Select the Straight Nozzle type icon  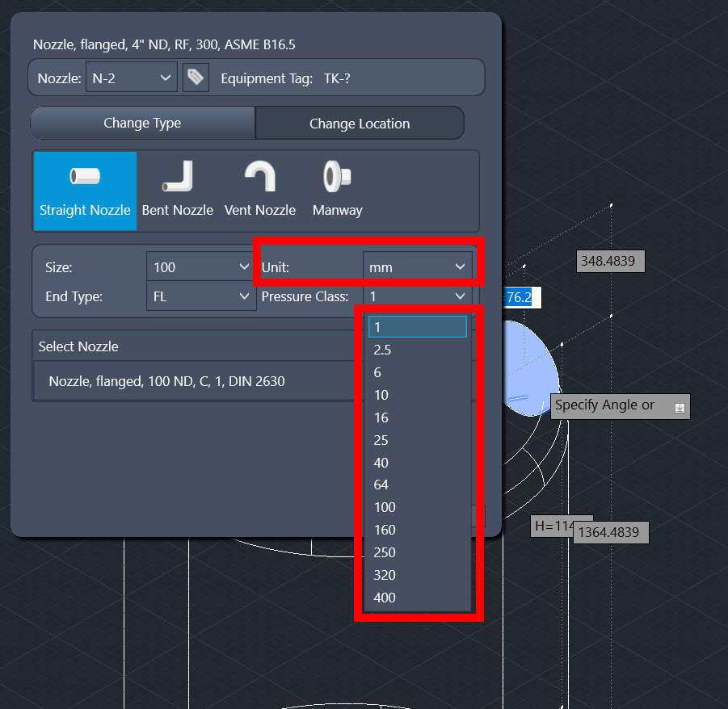tap(84, 191)
